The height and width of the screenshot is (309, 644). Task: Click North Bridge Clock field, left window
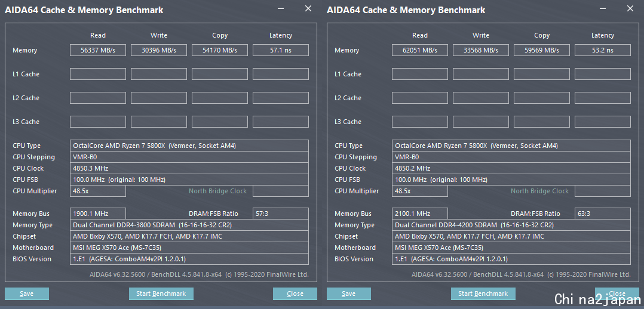(281, 191)
